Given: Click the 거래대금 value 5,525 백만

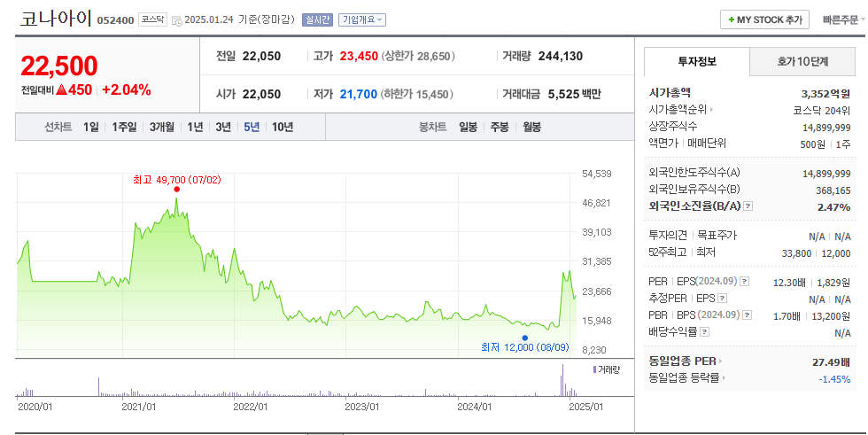Looking at the screenshot, I should tap(574, 95).
